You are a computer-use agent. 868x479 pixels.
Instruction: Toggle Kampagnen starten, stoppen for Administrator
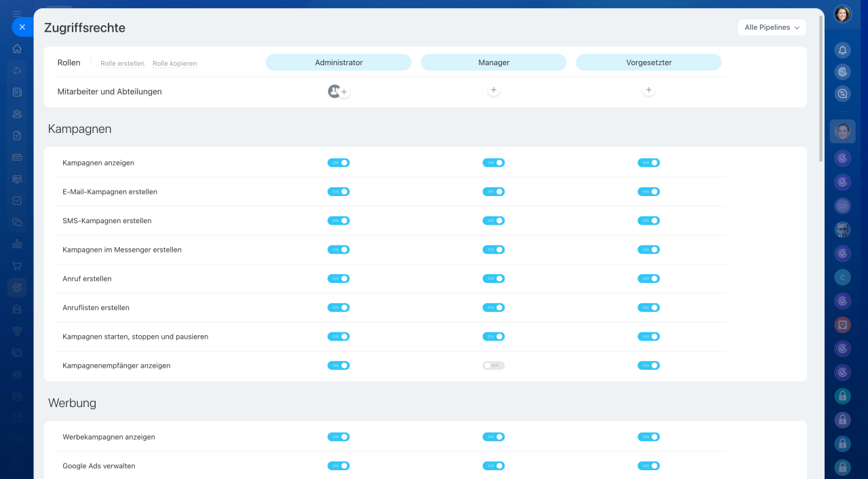(338, 337)
